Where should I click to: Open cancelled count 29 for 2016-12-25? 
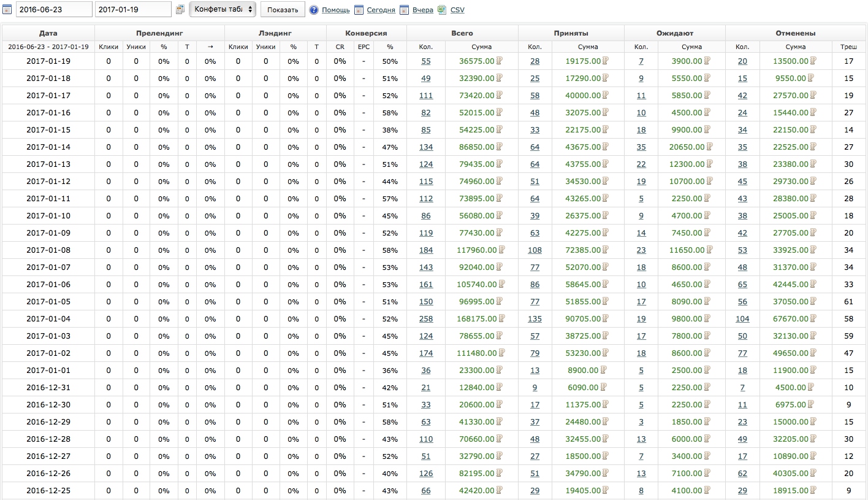pos(742,491)
